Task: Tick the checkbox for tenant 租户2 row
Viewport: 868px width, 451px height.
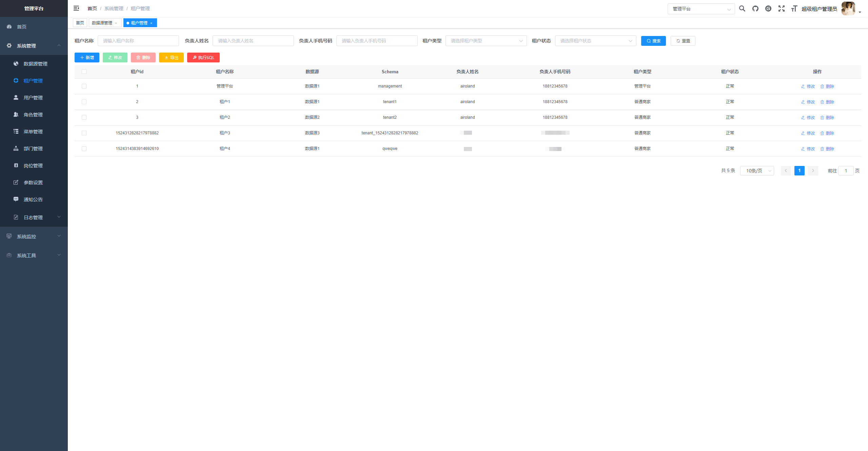Action: (x=84, y=117)
